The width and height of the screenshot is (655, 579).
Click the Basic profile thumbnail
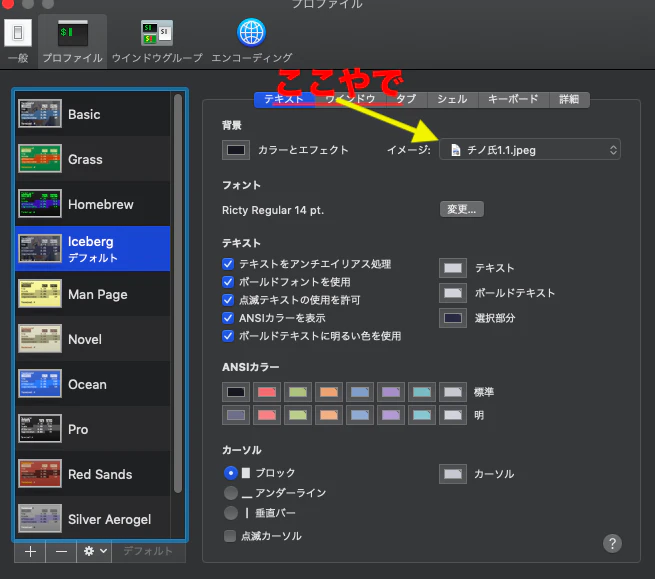click(x=40, y=113)
